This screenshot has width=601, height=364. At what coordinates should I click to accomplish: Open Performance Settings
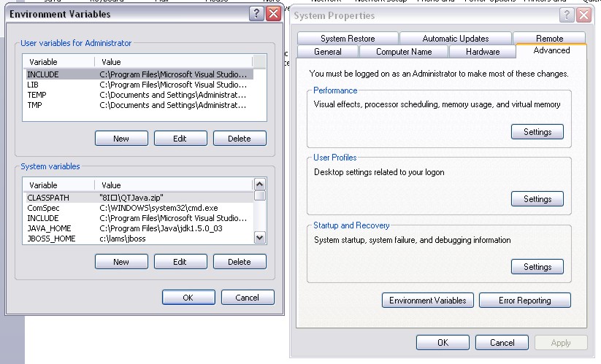pyautogui.click(x=537, y=132)
